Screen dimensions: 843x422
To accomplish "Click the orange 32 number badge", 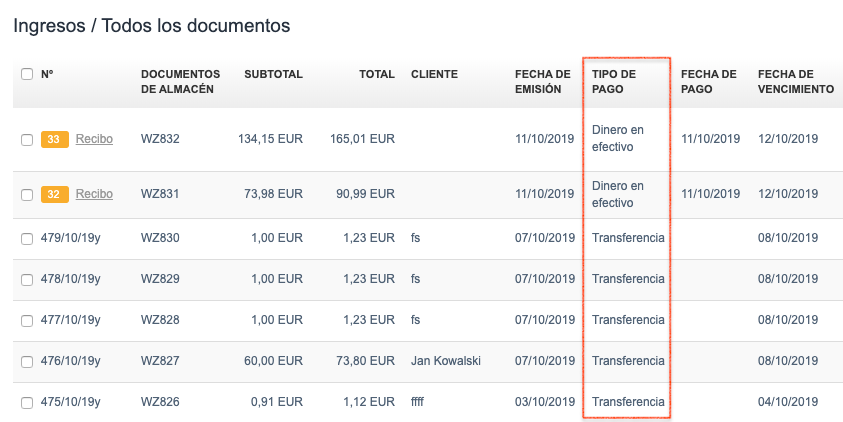I will pos(54,194).
